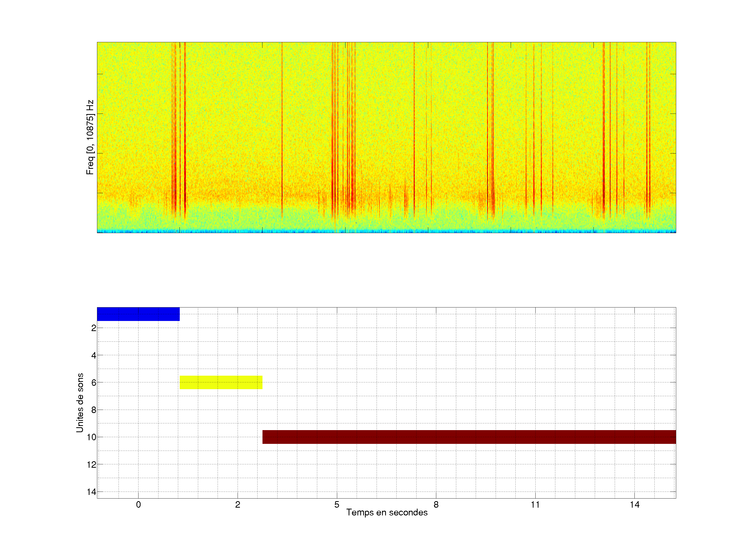Click the 'Temps en secondes' axis label
Viewport: 747px width, 560px height.
point(387,512)
